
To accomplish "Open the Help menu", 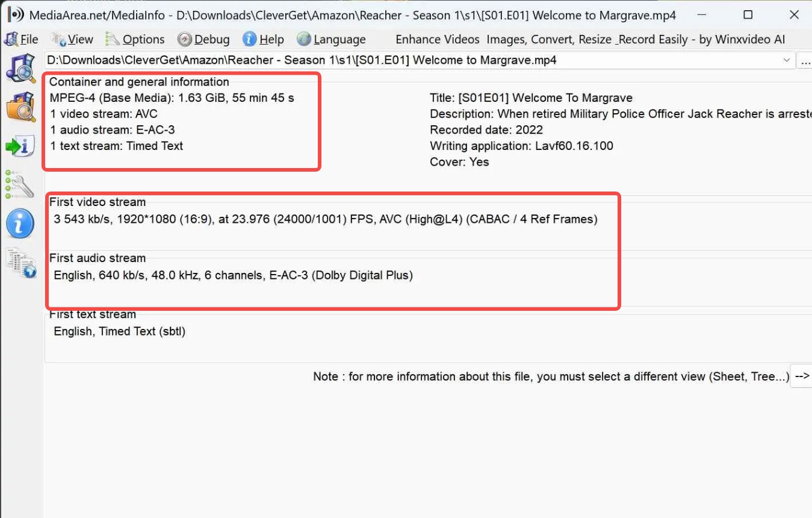I will click(x=269, y=39).
